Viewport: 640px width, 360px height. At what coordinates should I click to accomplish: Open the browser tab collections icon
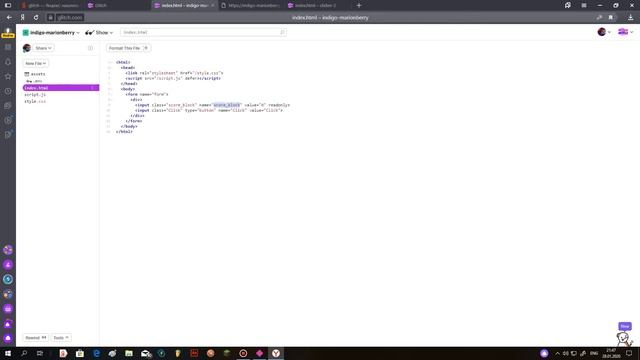pos(568,5)
